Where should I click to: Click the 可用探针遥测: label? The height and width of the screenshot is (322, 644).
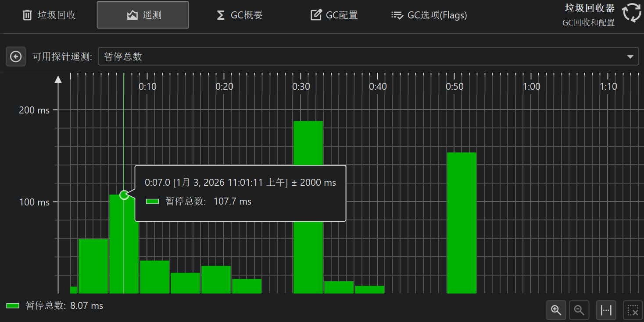click(x=62, y=57)
